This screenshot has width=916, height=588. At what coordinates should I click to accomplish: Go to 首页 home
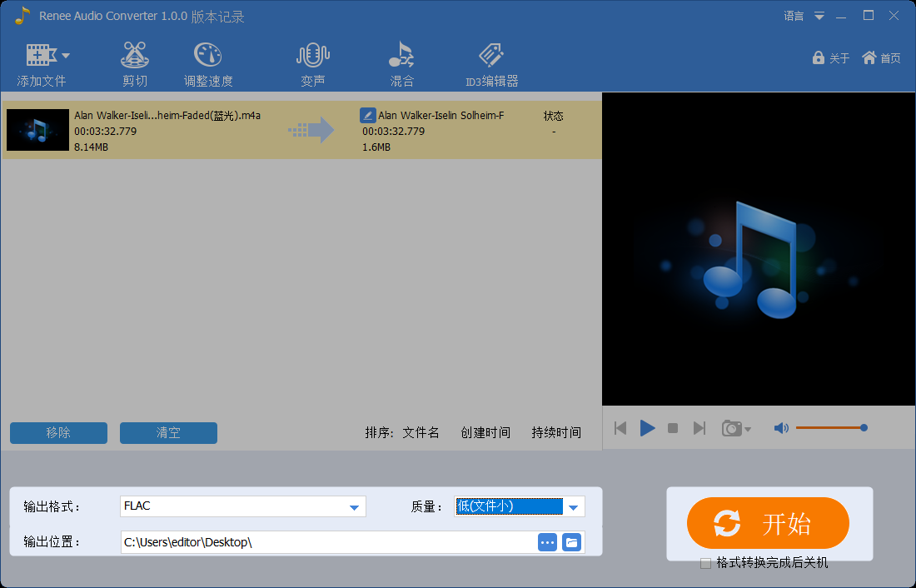tap(882, 57)
